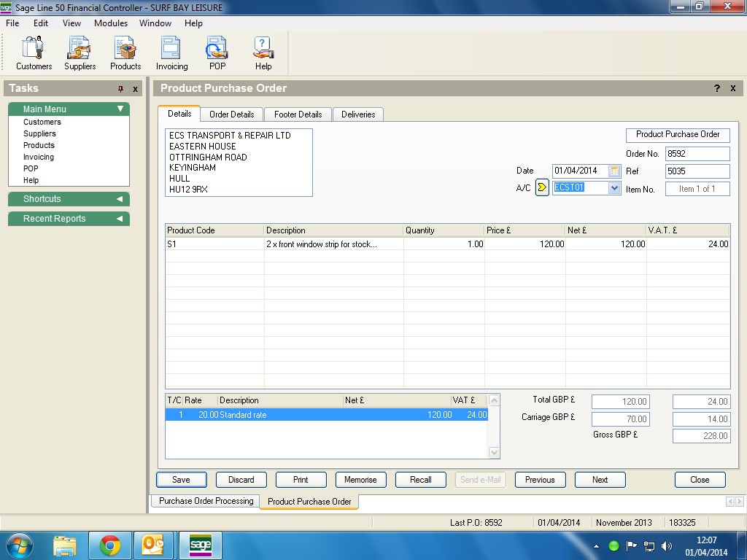Open Google Chrome from the taskbar
Image resolution: width=747 pixels, height=560 pixels.
point(110,545)
